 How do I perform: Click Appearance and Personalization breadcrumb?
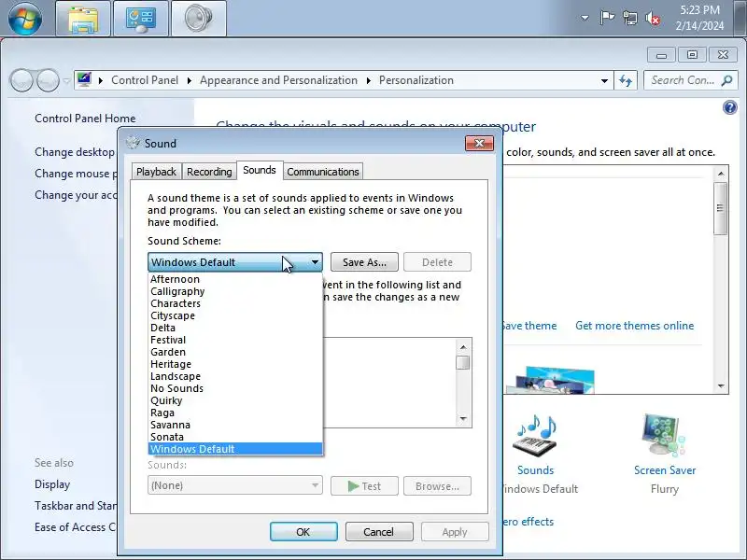pos(278,80)
